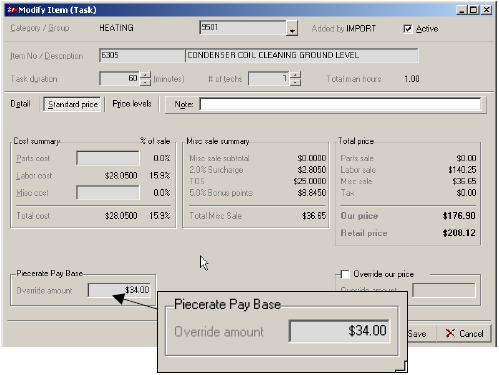499x375 pixels.
Task: Decrease number of techs spinner
Action: (x=295, y=82)
